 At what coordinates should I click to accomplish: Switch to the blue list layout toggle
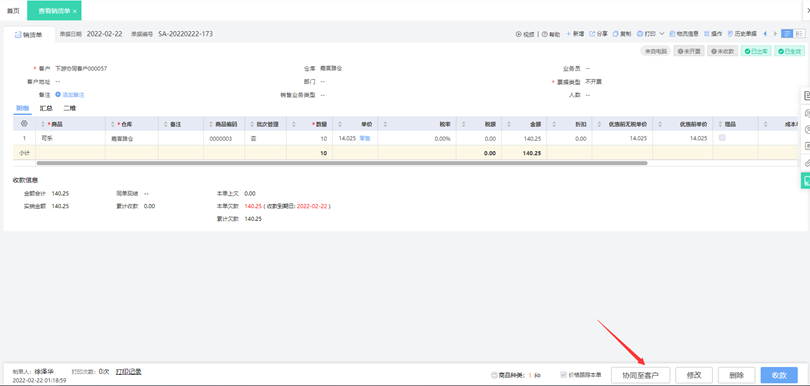pyautogui.click(x=787, y=34)
